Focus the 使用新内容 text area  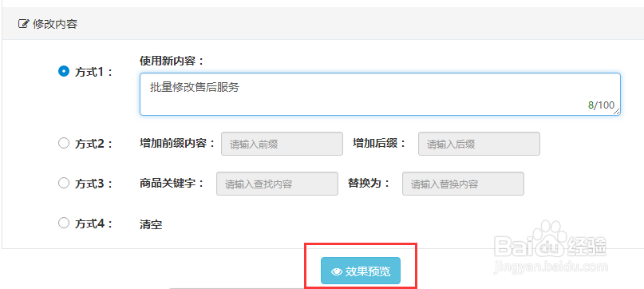click(380, 94)
